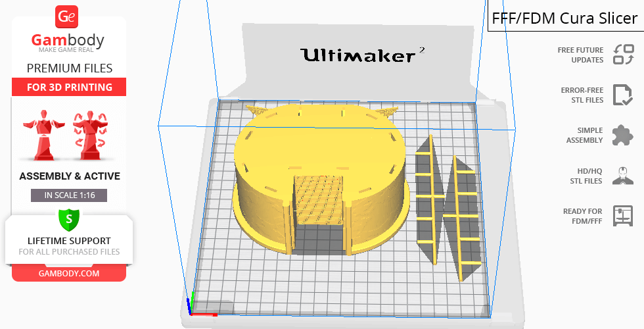Screen dimensions: 644x329
Task: Click FOR ALL PURCHASED FILES text
Action: click(69, 251)
